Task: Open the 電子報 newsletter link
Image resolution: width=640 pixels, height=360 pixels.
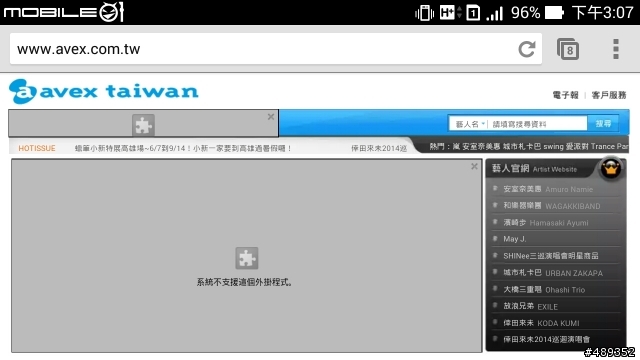Action: pos(565,95)
